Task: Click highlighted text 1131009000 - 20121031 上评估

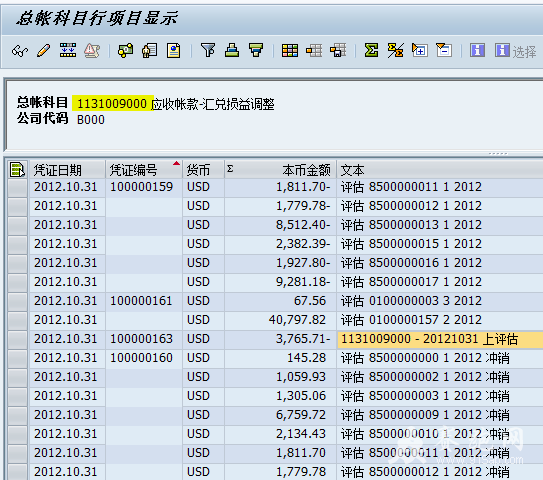Action: 429,339
